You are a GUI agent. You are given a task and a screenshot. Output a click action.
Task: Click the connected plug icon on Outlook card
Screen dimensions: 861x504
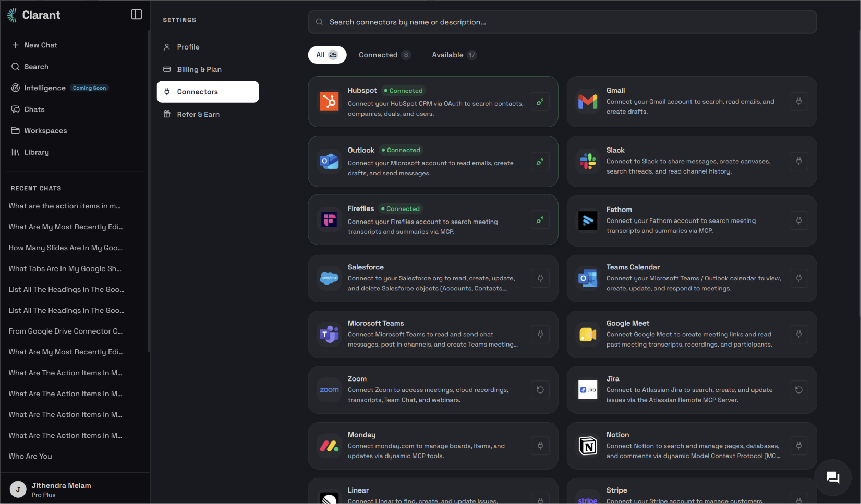540,161
